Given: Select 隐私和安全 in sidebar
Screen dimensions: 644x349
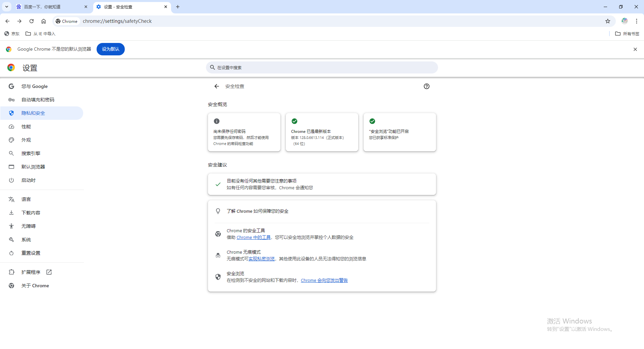Looking at the screenshot, I should pyautogui.click(x=42, y=113).
